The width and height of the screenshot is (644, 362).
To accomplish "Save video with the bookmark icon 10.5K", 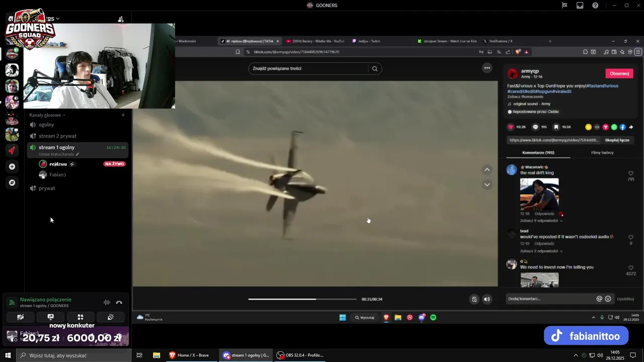I will coord(556,127).
